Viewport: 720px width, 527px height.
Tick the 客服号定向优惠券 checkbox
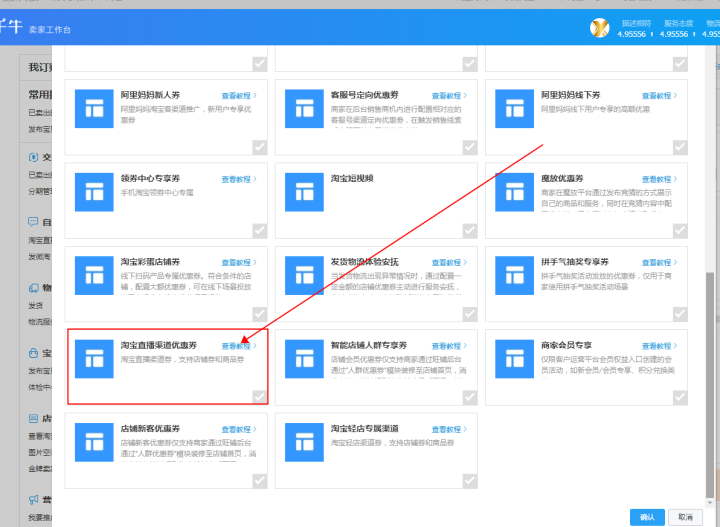pos(470,147)
